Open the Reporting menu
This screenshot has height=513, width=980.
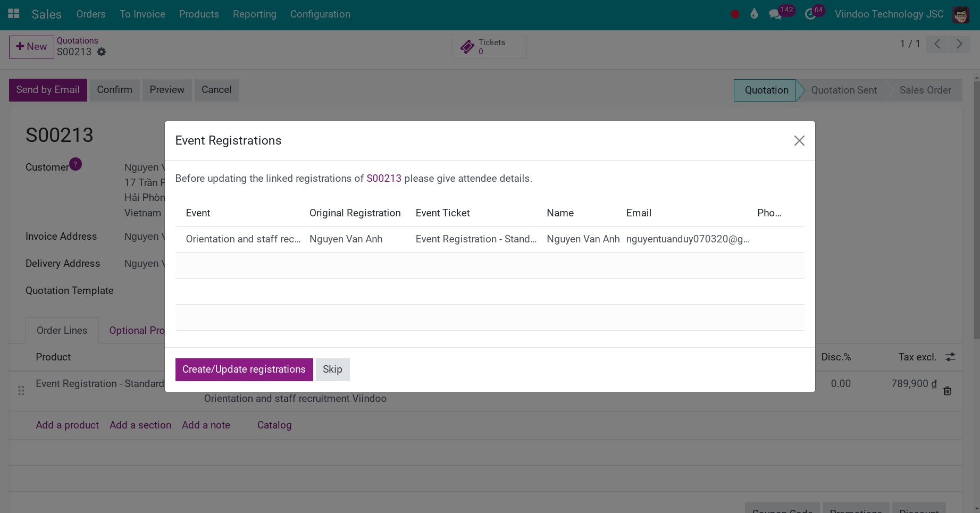(255, 14)
